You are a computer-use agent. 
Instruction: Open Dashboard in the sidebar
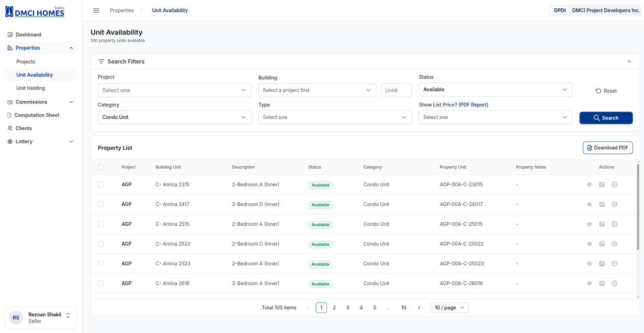click(x=41, y=35)
